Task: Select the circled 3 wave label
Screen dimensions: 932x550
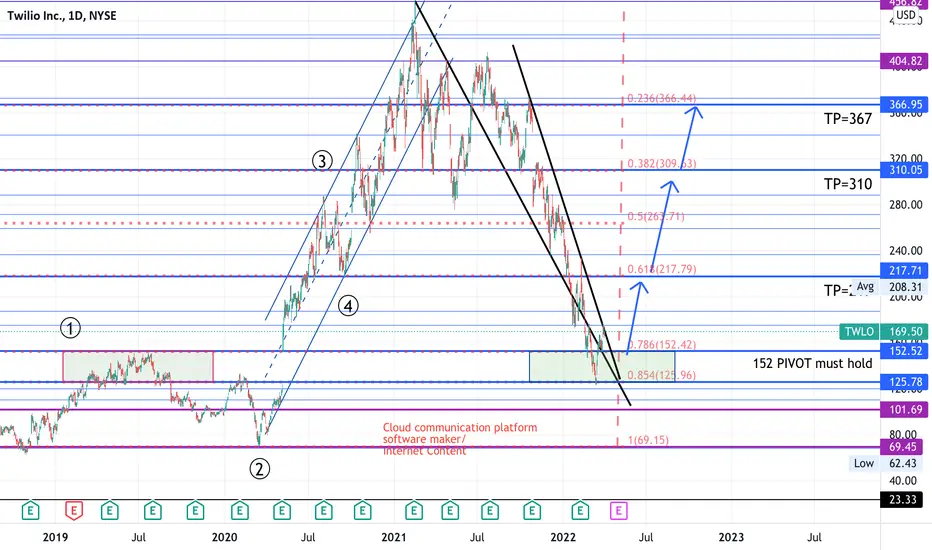Action: point(322,161)
